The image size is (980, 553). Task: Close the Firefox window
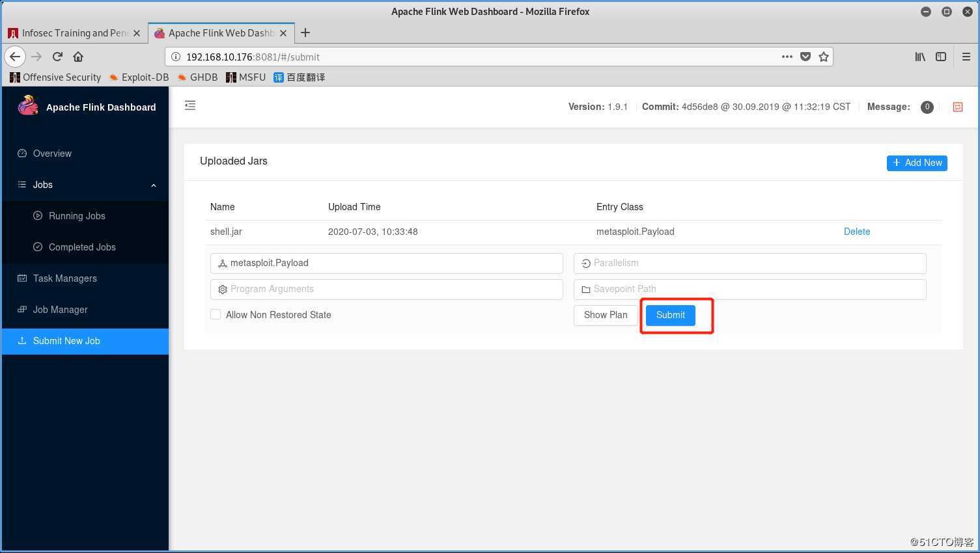[968, 11]
